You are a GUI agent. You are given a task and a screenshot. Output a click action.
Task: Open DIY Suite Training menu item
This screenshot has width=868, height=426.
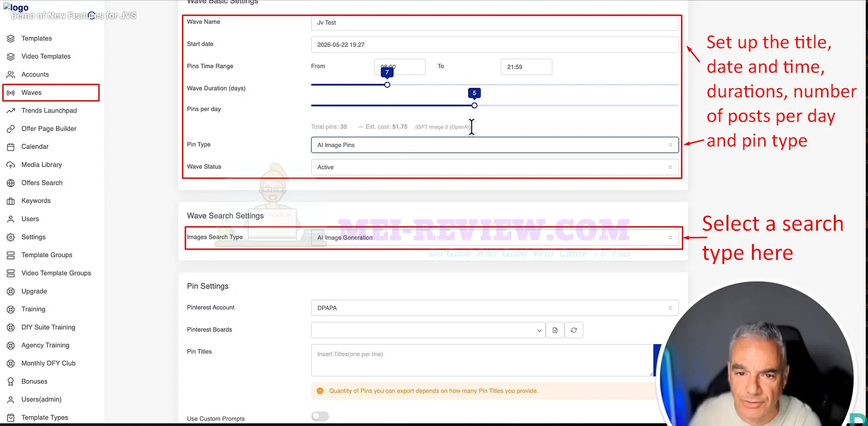(48, 327)
